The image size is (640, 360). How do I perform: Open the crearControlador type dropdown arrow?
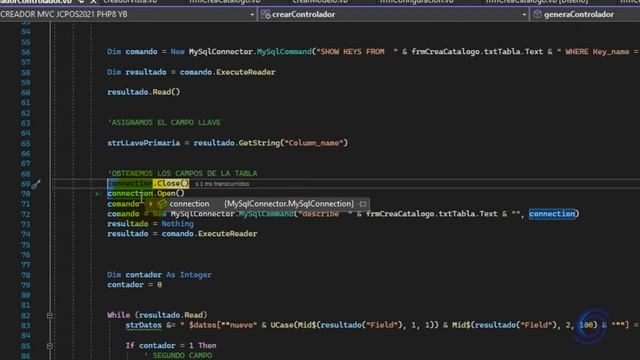tap(524, 15)
